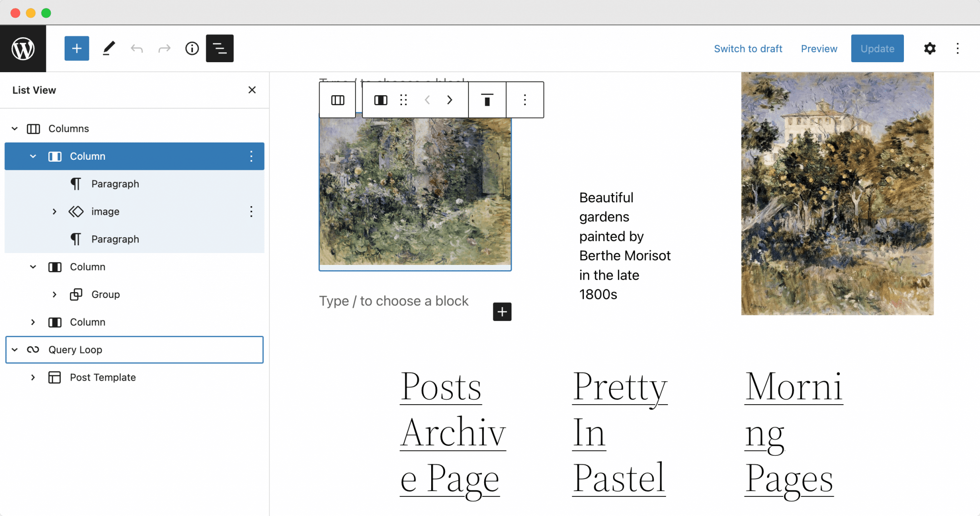Select the Post Template row
The width and height of the screenshot is (980, 516).
click(134, 377)
